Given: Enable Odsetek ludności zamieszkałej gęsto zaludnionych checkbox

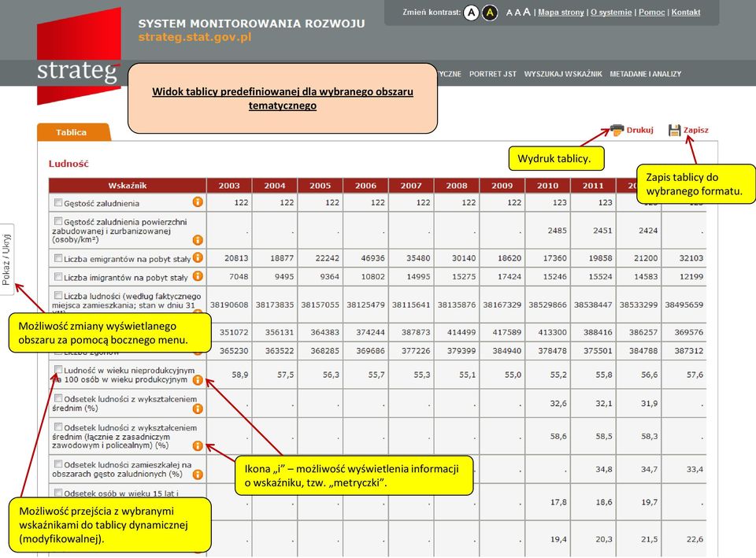Looking at the screenshot, I should [x=58, y=464].
